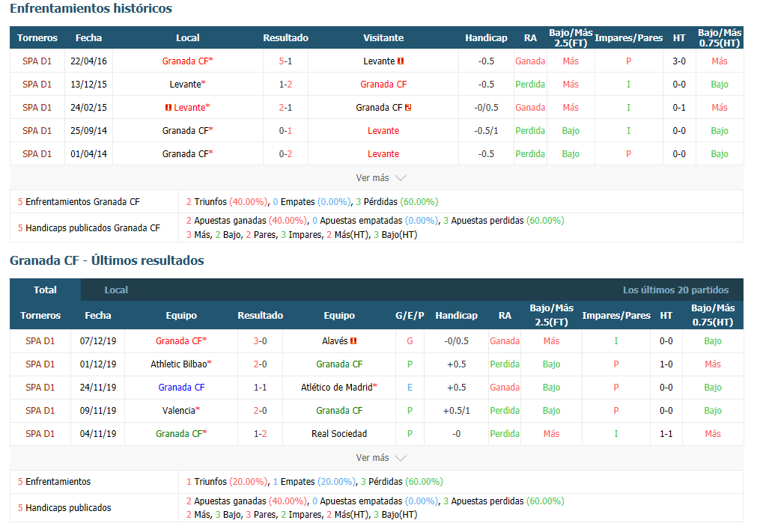Open red Levante visitor link on 01/04/14
Screen dimensions: 763x532
383,154
